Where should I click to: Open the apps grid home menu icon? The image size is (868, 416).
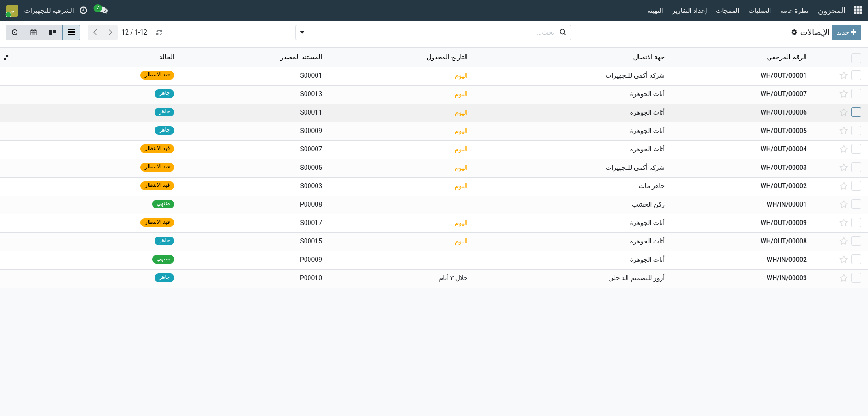pyautogui.click(x=857, y=10)
